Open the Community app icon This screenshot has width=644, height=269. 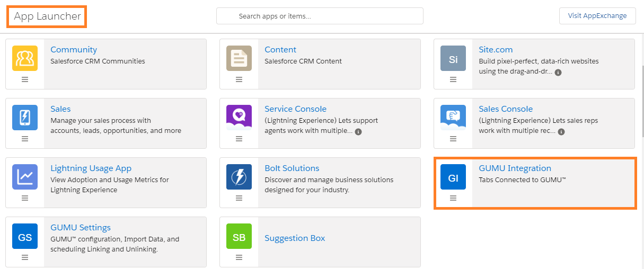[25, 58]
